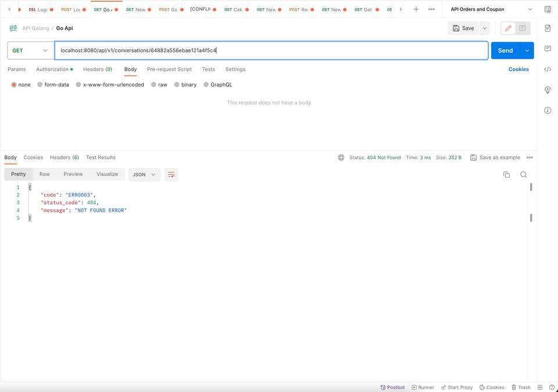This screenshot has height=392, width=558.
Task: Open Related requests lightbulb icon
Action: [548, 89]
